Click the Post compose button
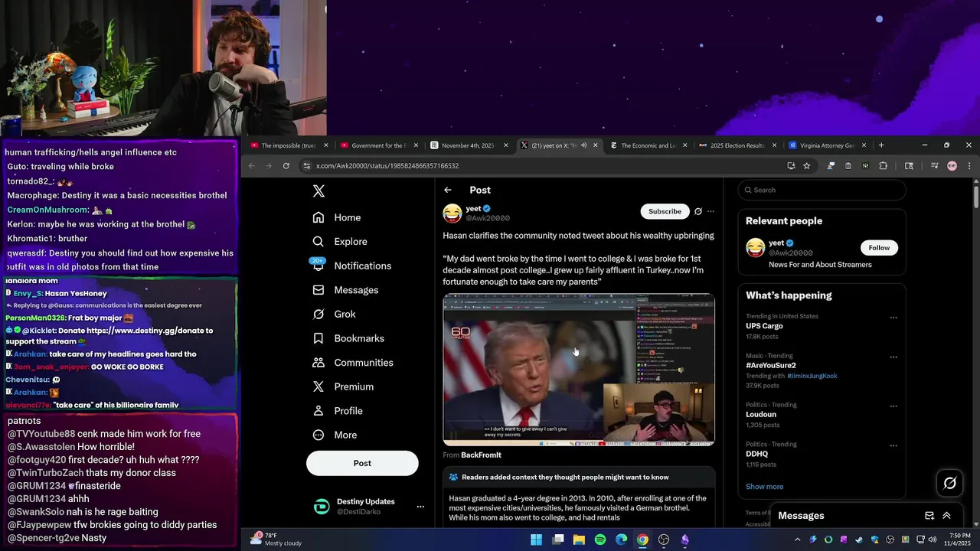980x551 pixels. coord(362,463)
